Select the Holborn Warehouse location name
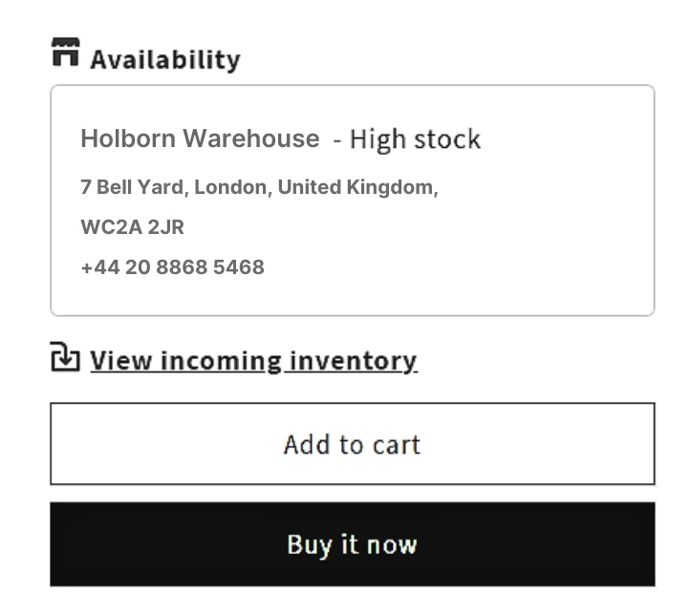This screenshot has height=616, width=691. [200, 138]
